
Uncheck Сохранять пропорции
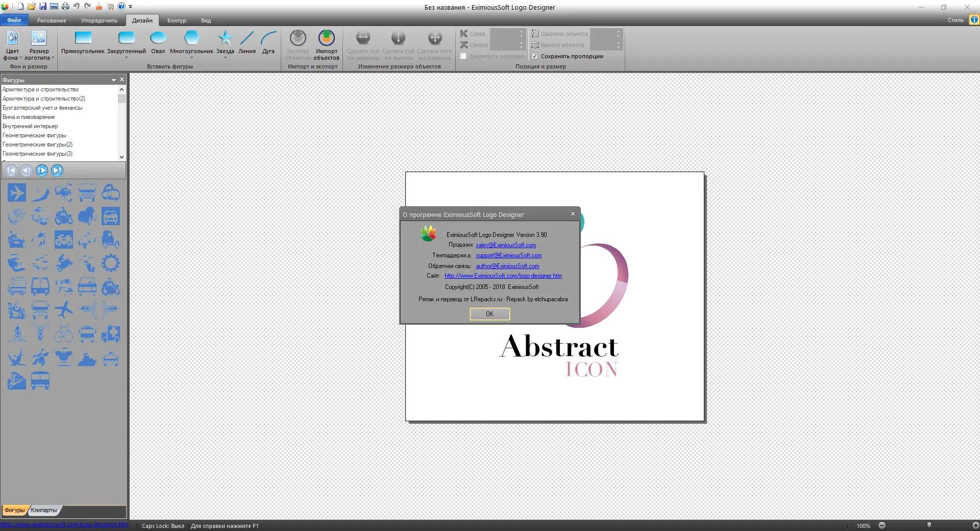[x=534, y=56]
